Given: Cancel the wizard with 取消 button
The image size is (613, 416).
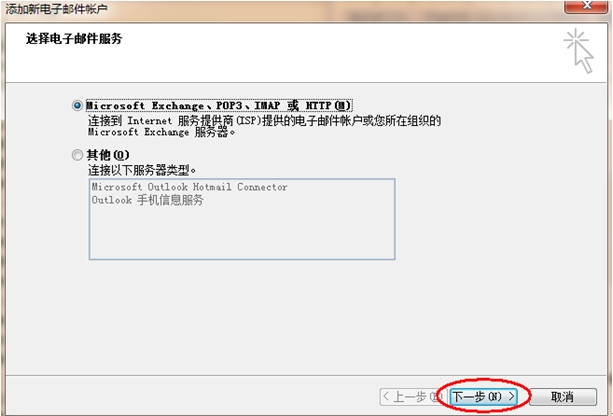Looking at the screenshot, I should [x=563, y=397].
